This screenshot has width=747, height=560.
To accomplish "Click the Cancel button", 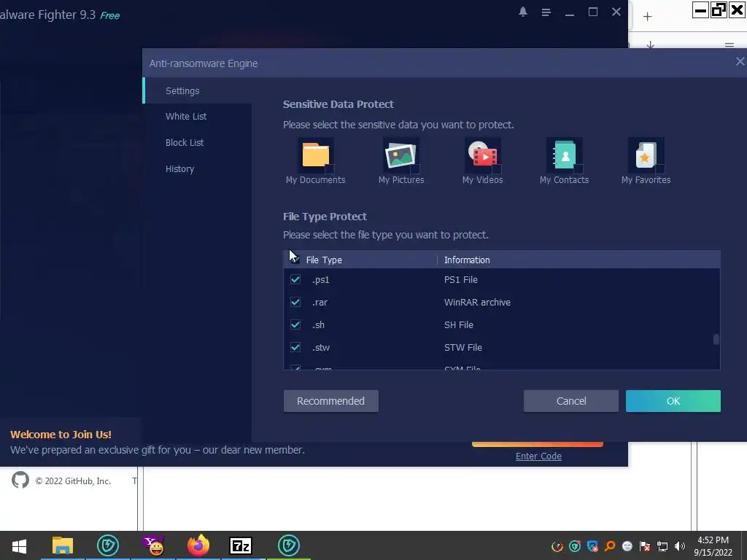I will pos(571,401).
